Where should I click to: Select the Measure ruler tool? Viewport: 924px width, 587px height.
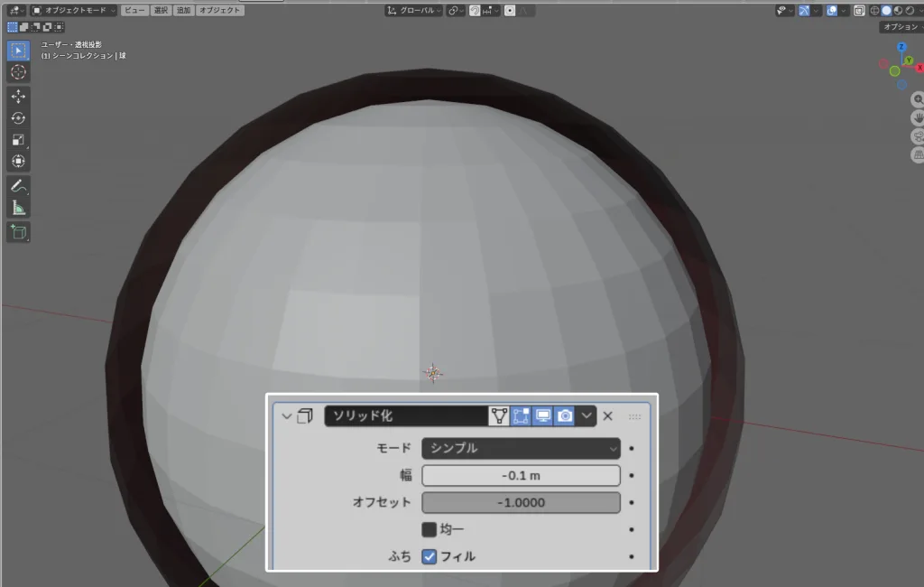tap(18, 209)
